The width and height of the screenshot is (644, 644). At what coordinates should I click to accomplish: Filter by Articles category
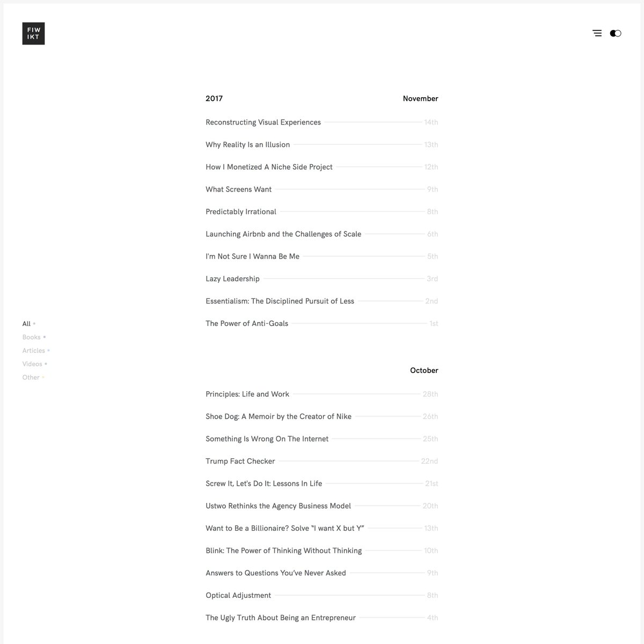pyautogui.click(x=34, y=351)
